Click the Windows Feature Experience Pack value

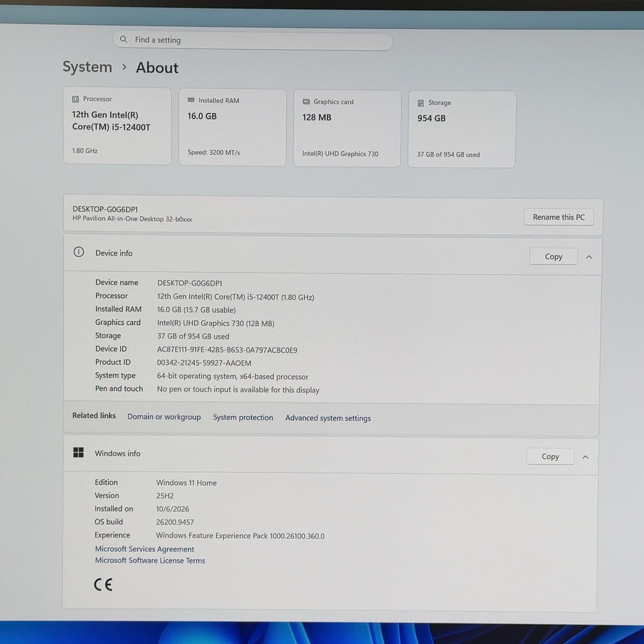coord(240,536)
